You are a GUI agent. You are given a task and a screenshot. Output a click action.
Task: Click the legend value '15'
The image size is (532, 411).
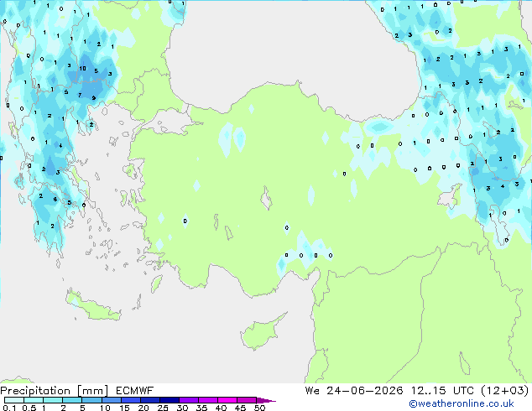pos(124,408)
